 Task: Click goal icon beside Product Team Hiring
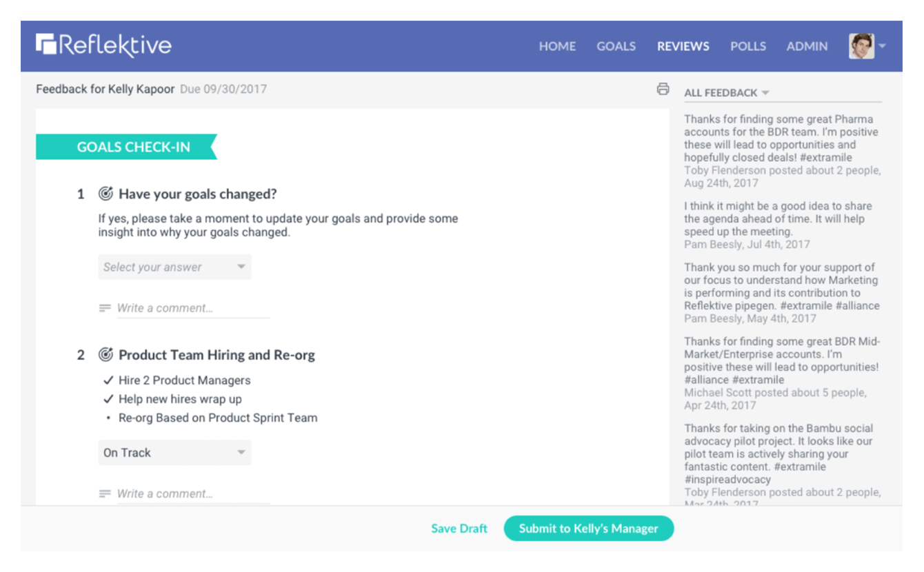click(x=106, y=355)
